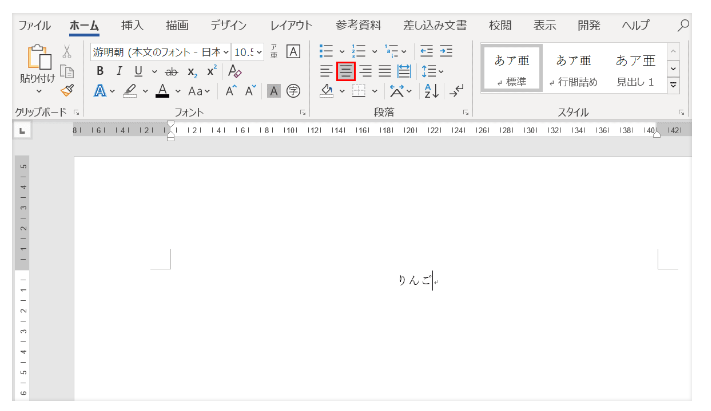Screen dimensions: 711x411
Task: Click the Increase Indent icon
Action: (x=445, y=52)
